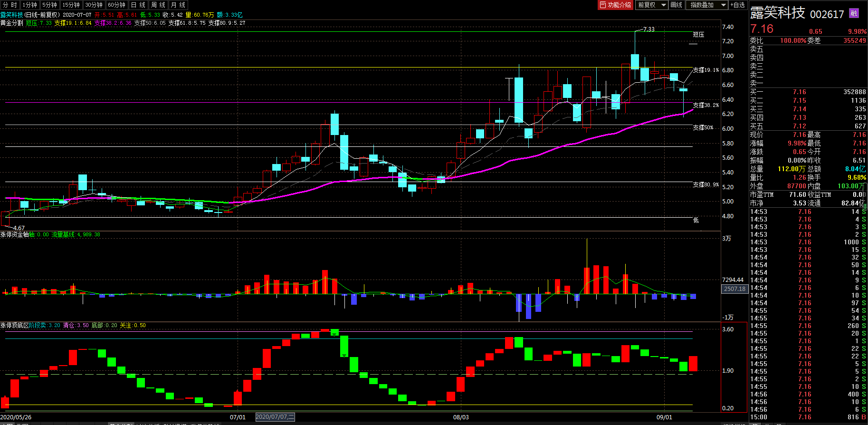The image size is (868, 425).
Task: Open the 指数叠加 index overlay dropdown
Action: click(707, 5)
